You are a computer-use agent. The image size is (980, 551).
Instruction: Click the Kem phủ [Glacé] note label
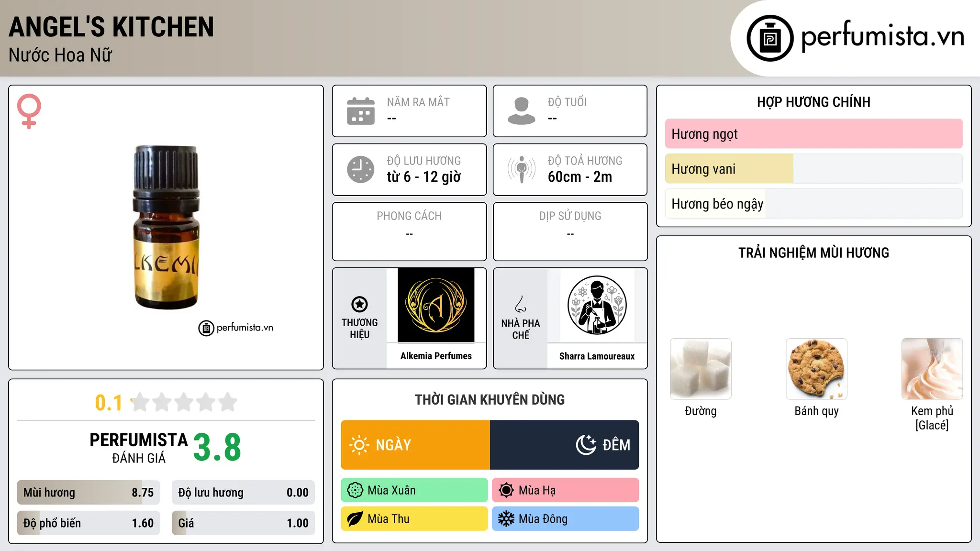click(x=932, y=418)
